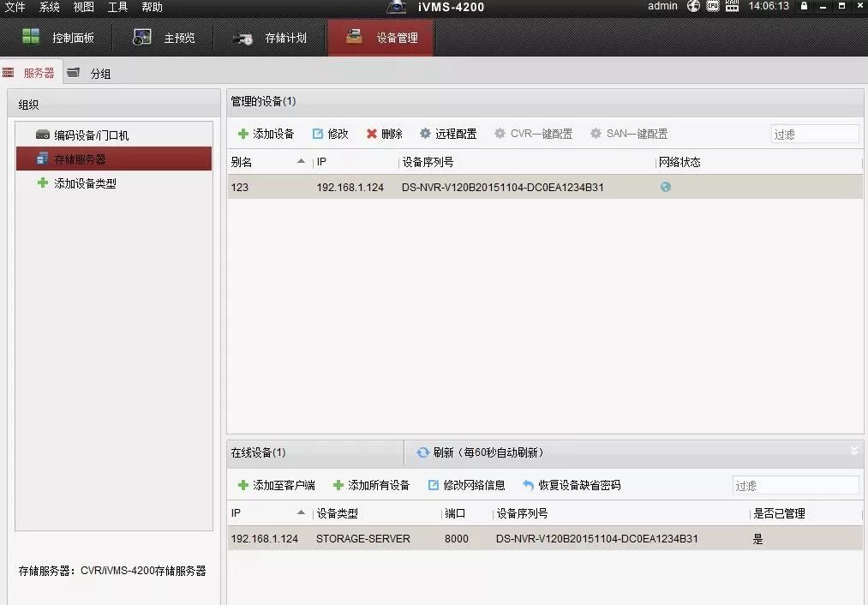
Task: Click 添加设备类型 in the organization tree
Action: pyautogui.click(x=85, y=183)
